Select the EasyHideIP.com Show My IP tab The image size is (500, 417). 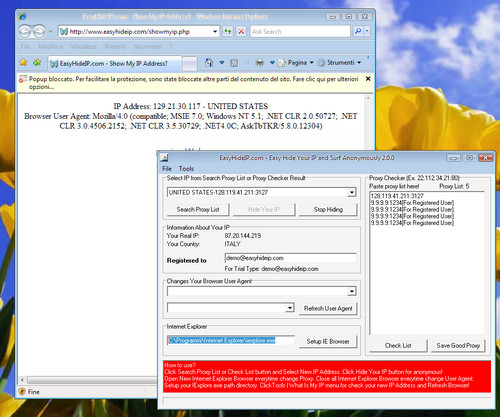115,63
